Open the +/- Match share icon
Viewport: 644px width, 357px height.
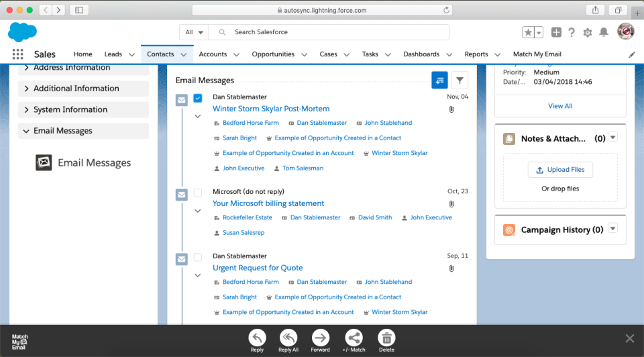[354, 338]
